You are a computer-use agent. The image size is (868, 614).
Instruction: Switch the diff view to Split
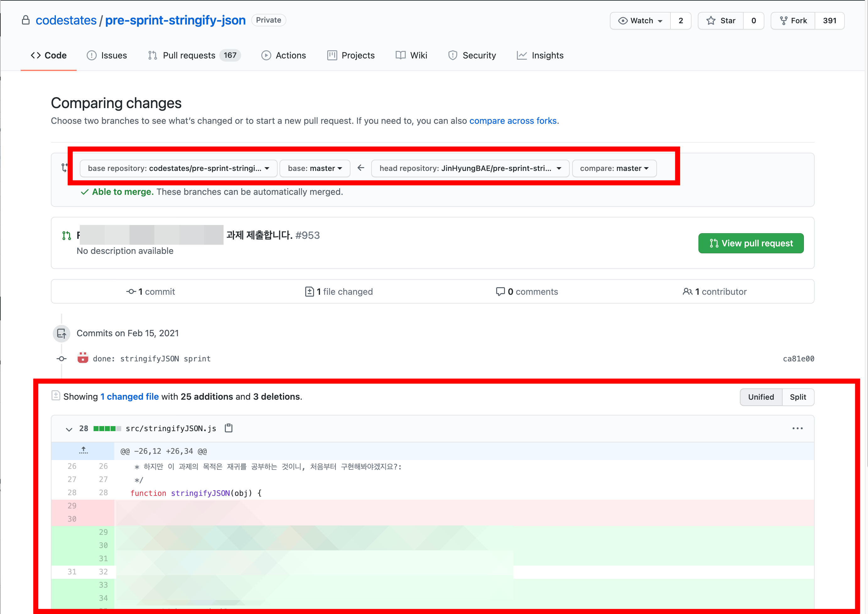pyautogui.click(x=798, y=397)
